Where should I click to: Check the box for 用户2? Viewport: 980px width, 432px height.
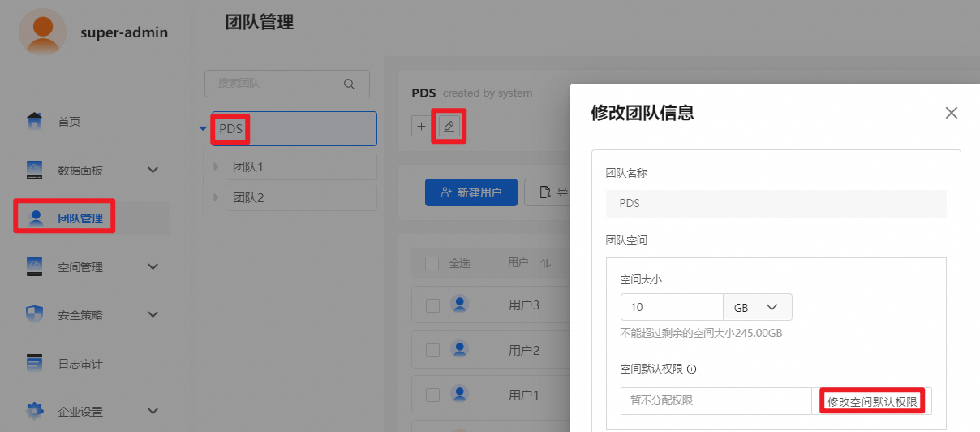432,350
